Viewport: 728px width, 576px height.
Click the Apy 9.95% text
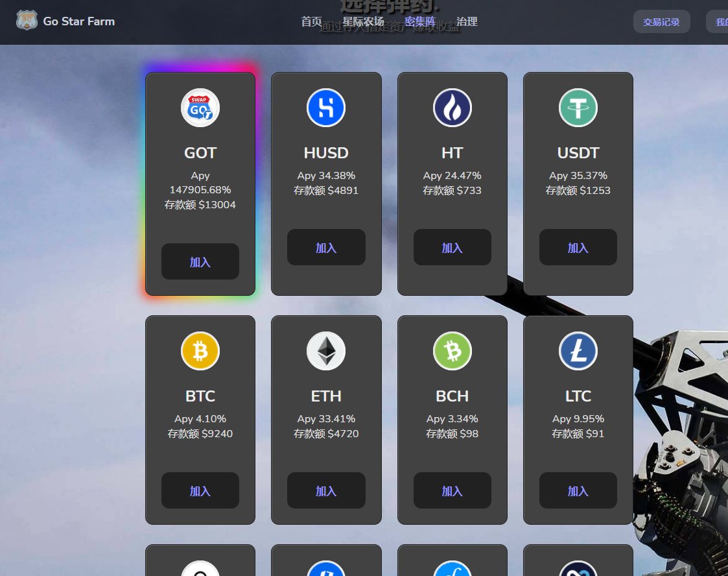pos(578,419)
